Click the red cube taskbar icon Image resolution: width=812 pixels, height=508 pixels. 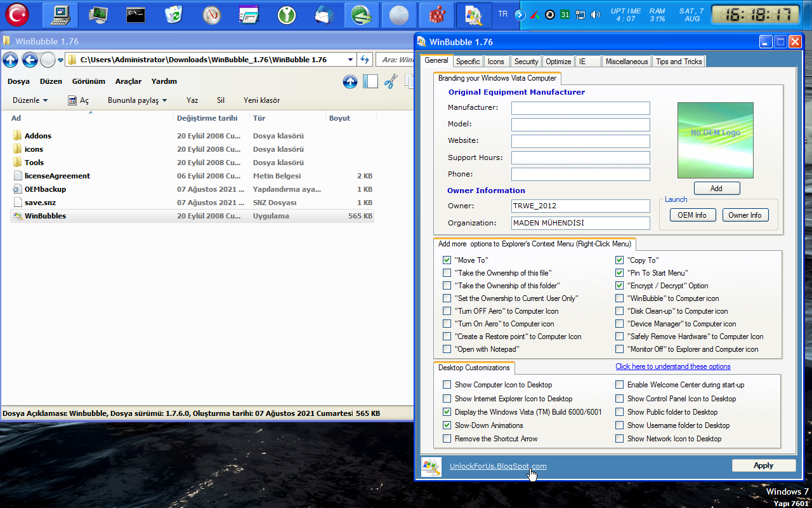(437, 15)
